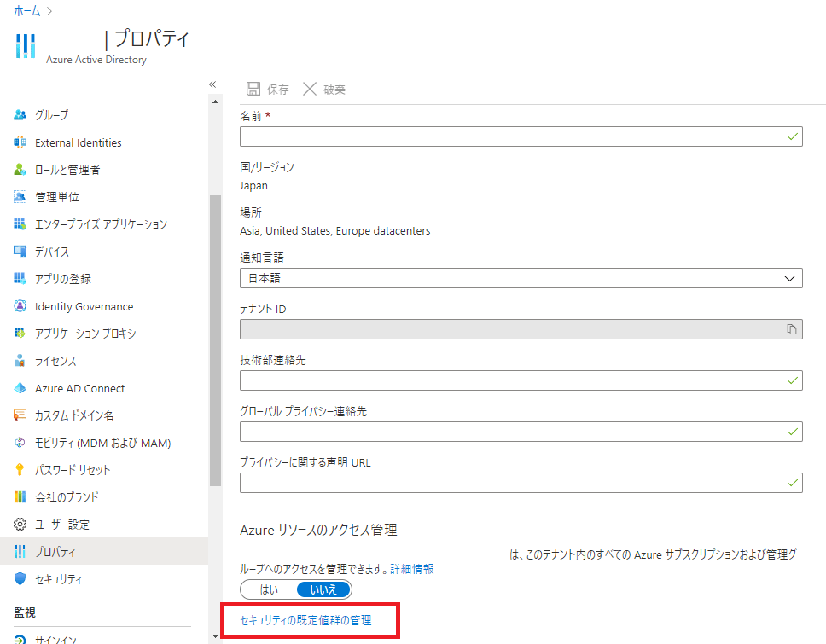Click the 名前 input field
This screenshot has width=826, height=644.
point(521,136)
